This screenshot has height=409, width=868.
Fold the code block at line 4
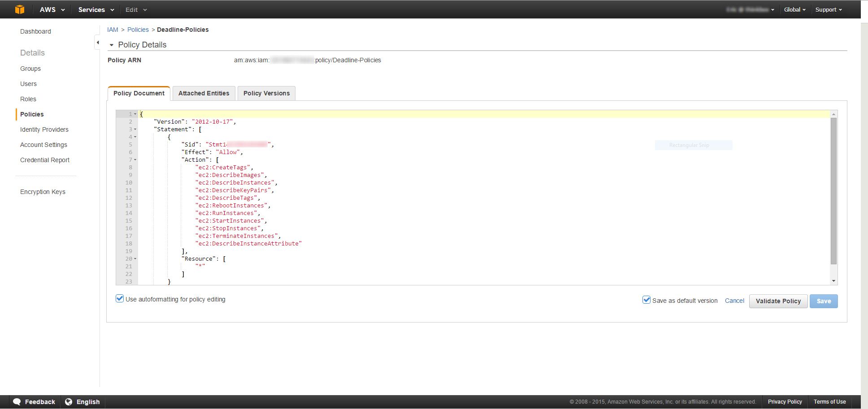(x=135, y=137)
